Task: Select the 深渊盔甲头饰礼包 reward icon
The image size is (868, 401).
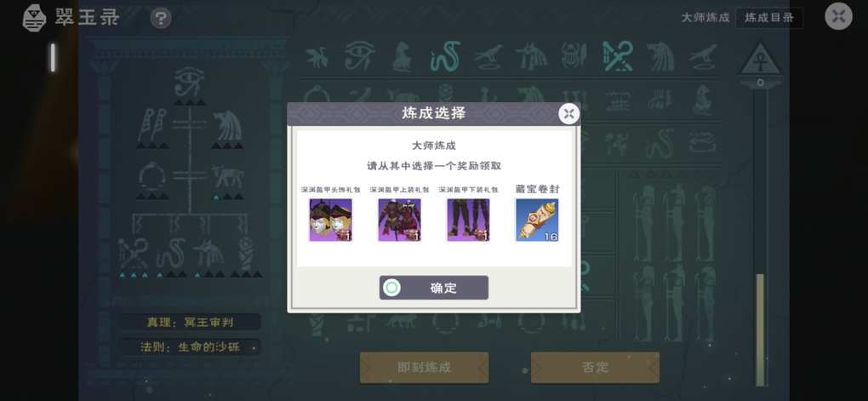Action: [x=330, y=220]
